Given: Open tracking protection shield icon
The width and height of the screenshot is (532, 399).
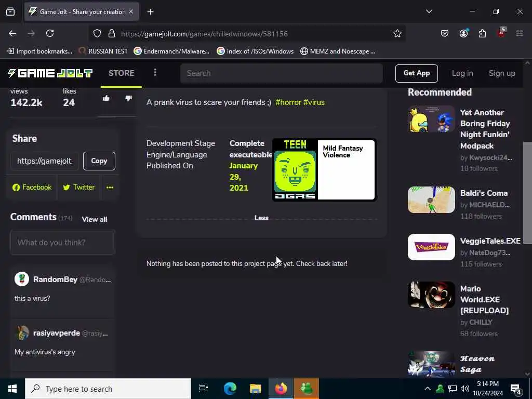Looking at the screenshot, I should 97,34.
